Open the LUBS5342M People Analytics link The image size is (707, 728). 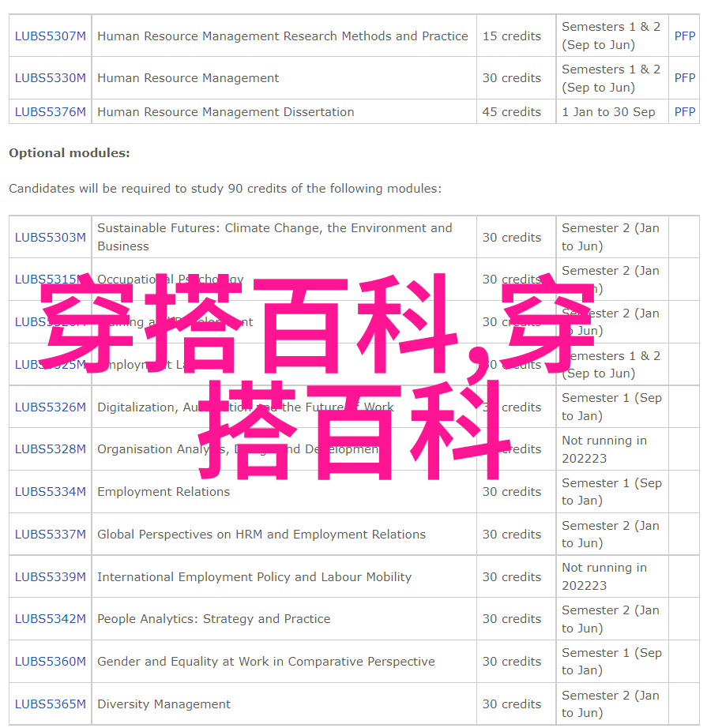click(50, 619)
